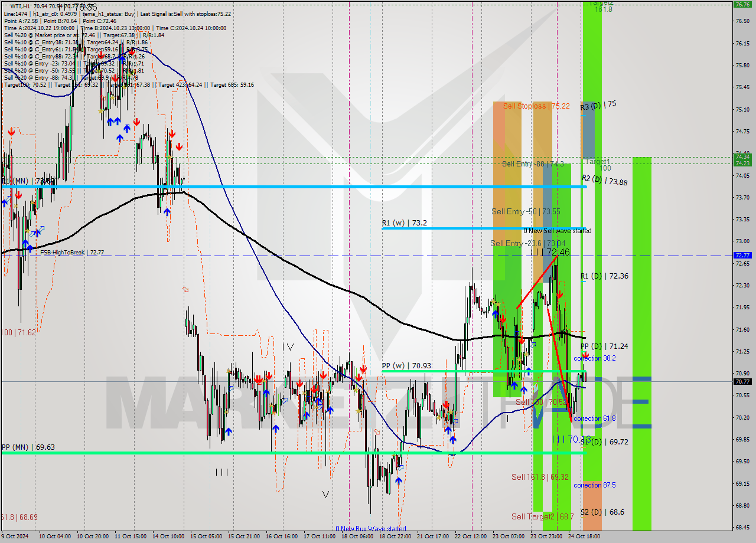Viewport: 756px width, 543px height.
Task: Click the Sell Stoploss 75.22 label
Action: pos(536,106)
